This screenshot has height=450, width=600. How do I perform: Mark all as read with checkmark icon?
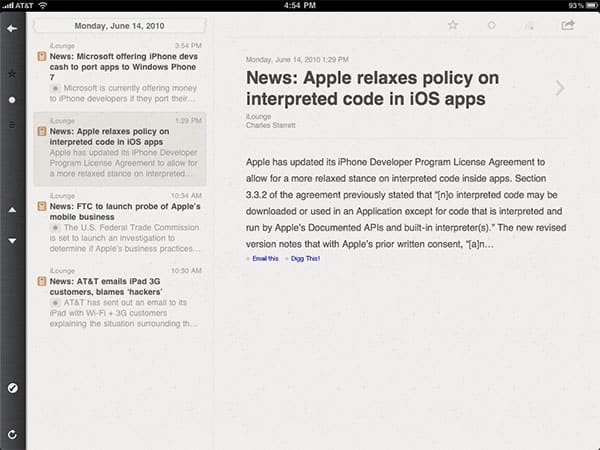pyautogui.click(x=12, y=388)
